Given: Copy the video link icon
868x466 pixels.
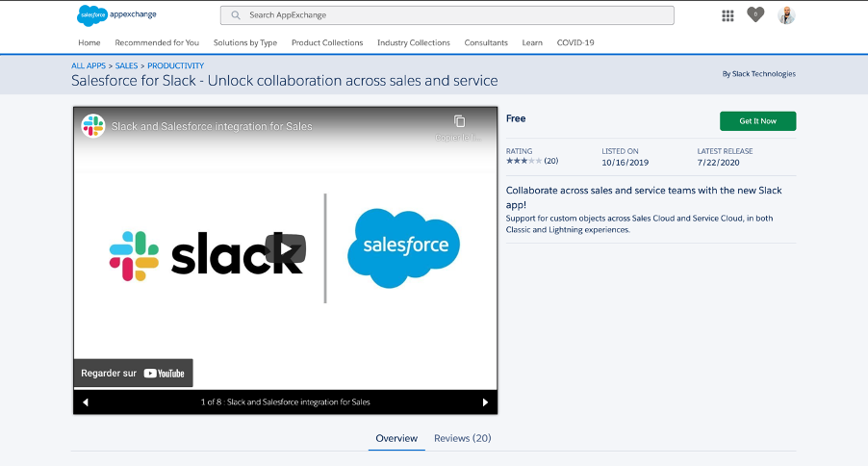Looking at the screenshot, I should pos(459,121).
